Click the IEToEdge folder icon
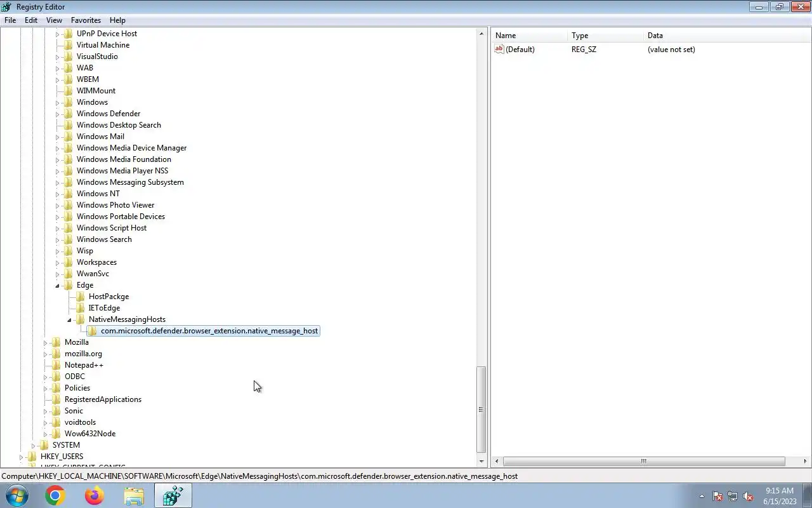 81,308
